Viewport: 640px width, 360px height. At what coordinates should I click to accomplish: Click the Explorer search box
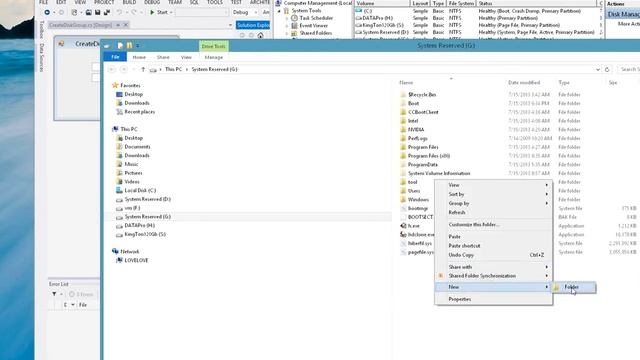[629, 69]
